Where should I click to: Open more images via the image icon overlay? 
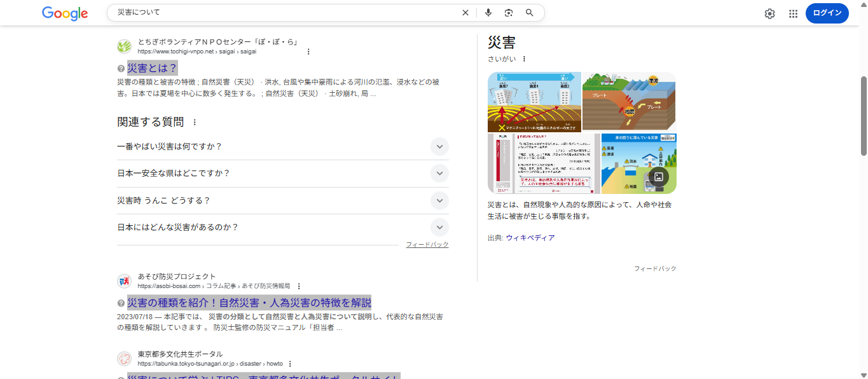tap(659, 177)
